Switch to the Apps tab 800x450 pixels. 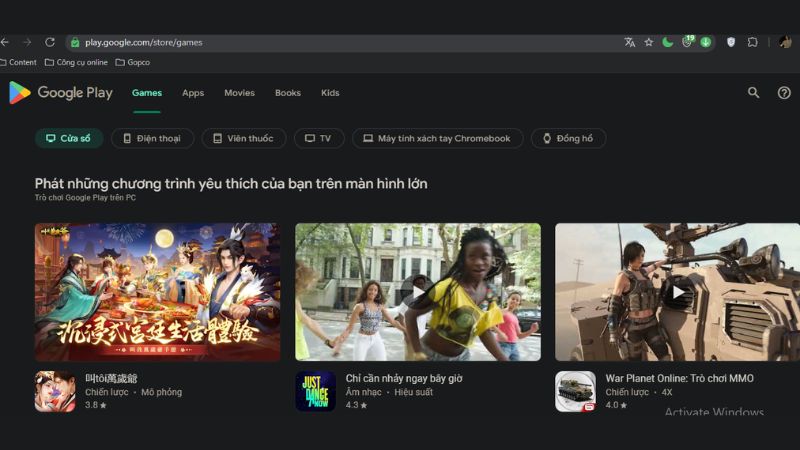[x=193, y=93]
